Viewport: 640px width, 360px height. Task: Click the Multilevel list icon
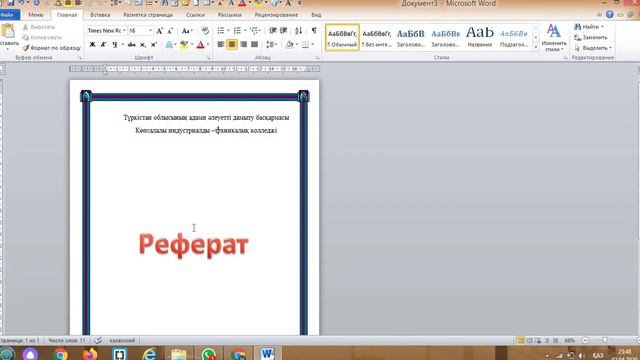[x=254, y=31]
